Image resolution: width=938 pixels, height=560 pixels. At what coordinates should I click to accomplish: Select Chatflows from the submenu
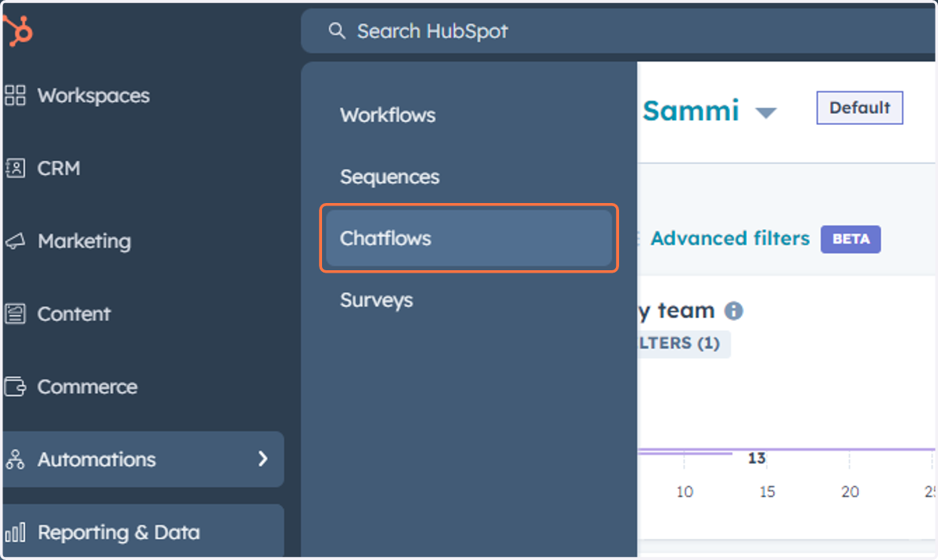(x=469, y=238)
